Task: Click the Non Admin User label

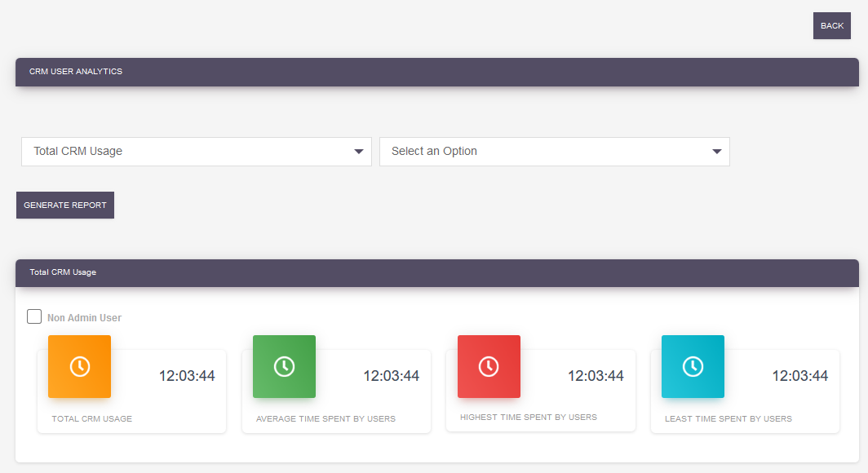Action: 84,317
